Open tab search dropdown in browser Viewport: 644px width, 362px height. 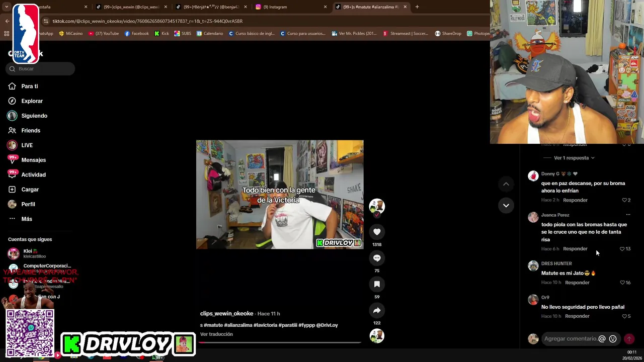(7, 7)
